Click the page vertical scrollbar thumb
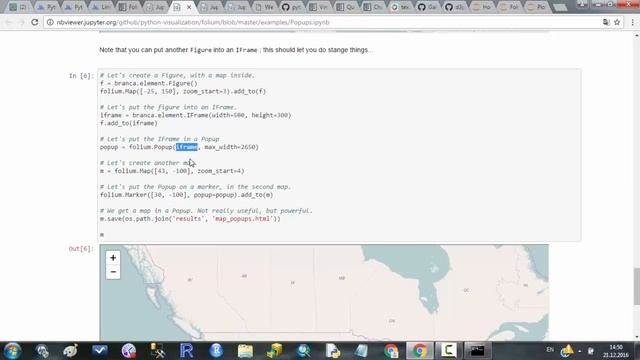 click(x=636, y=286)
